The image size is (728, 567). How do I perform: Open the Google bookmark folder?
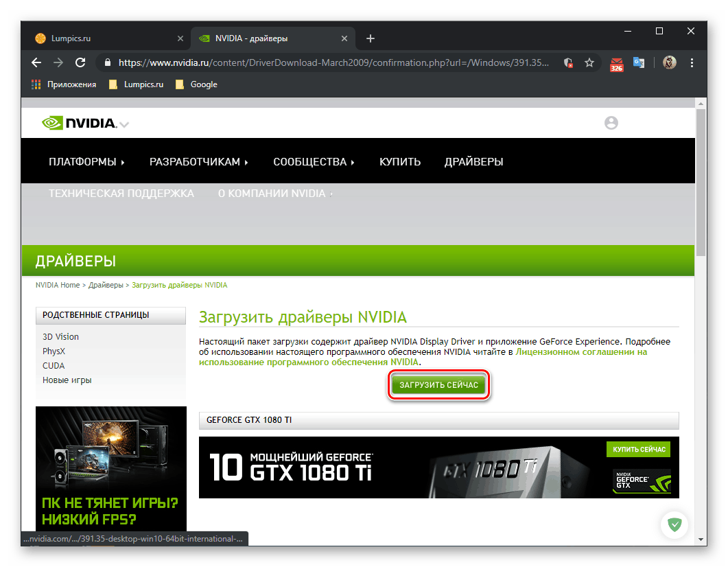196,84
